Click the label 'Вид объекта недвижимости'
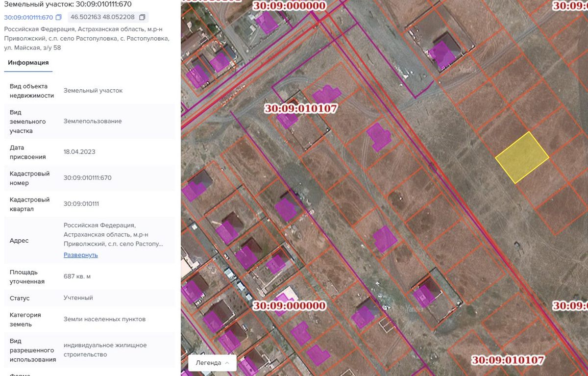This screenshot has height=376, width=588. pyautogui.click(x=32, y=91)
